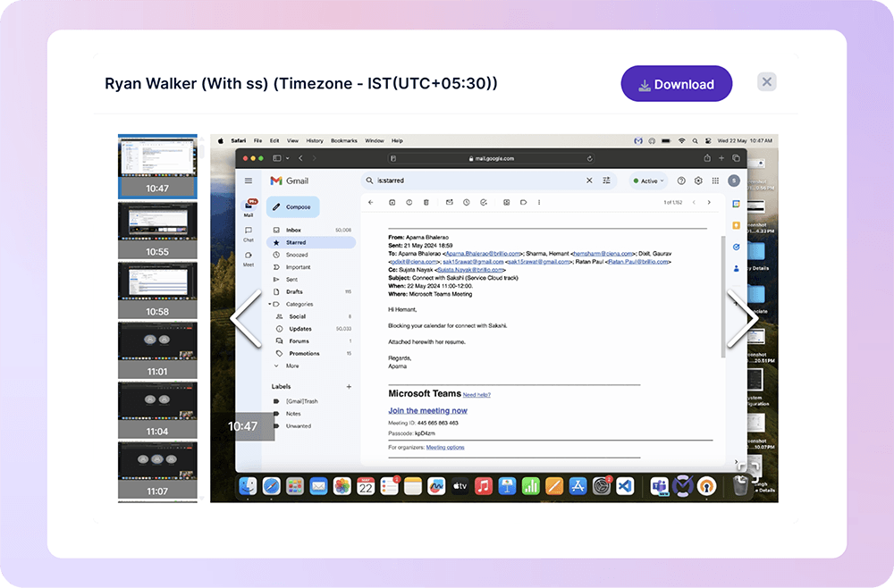The height and width of the screenshot is (588, 894).
Task: Open the Snoozed folder
Action: coord(311,255)
